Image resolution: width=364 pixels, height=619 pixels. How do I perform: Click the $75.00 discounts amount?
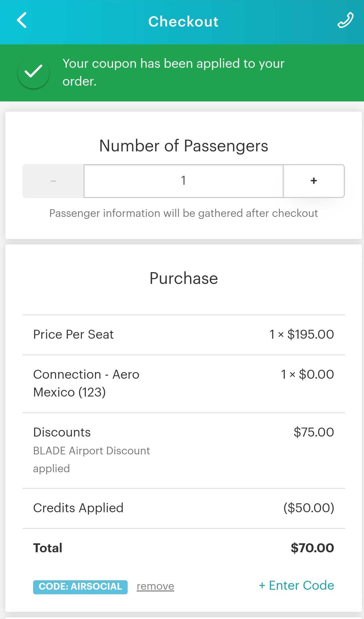(x=314, y=432)
